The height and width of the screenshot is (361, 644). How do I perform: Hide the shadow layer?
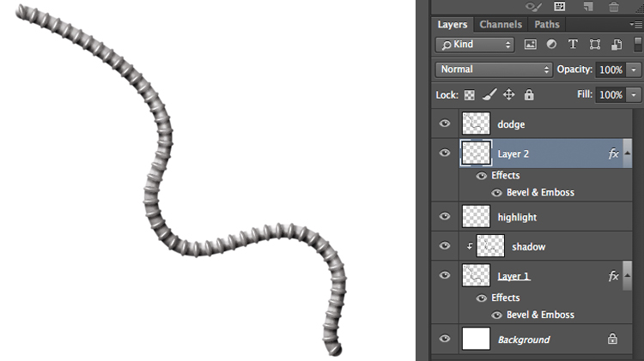coord(445,245)
